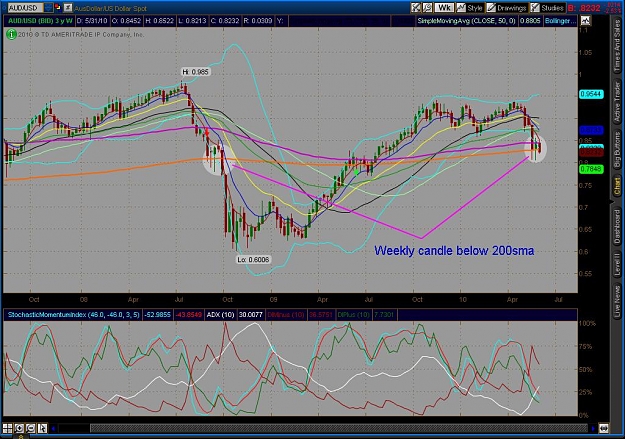Click the Bollinger study label
The width and height of the screenshot is (625, 439).
[x=560, y=20]
